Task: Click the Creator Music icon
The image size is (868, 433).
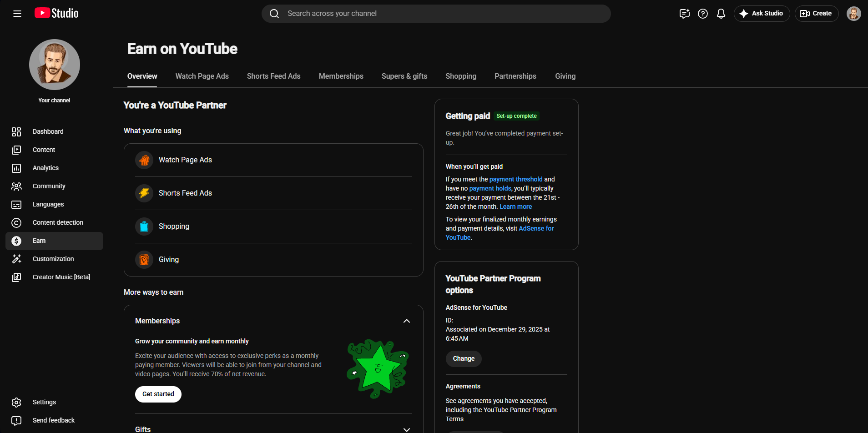Action: click(16, 277)
